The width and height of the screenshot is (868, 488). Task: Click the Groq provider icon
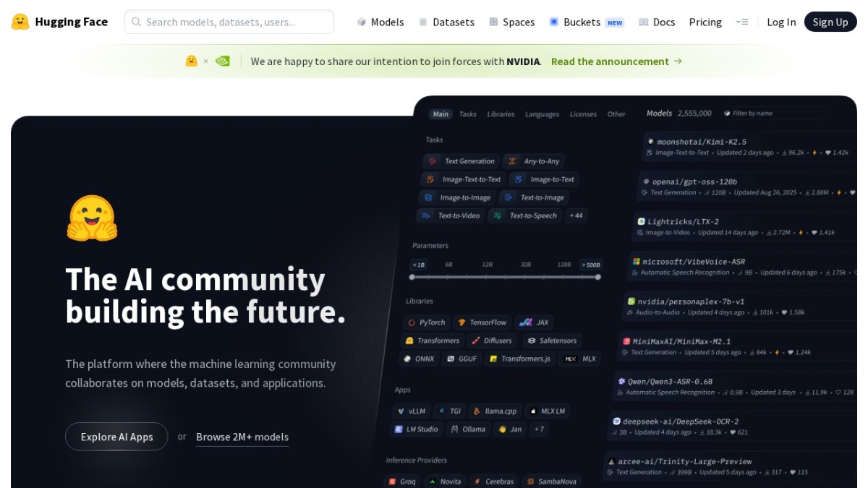(x=392, y=481)
